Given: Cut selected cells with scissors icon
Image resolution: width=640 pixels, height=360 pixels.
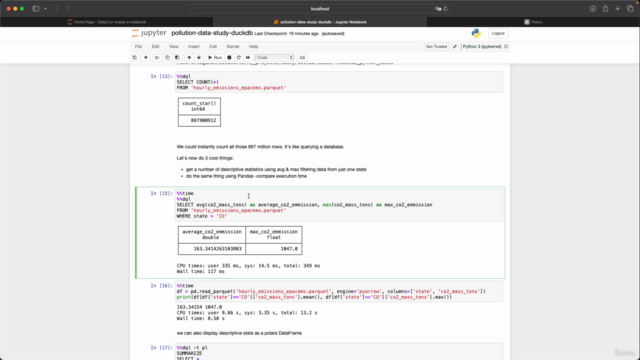Looking at the screenshot, I should click(x=157, y=58).
